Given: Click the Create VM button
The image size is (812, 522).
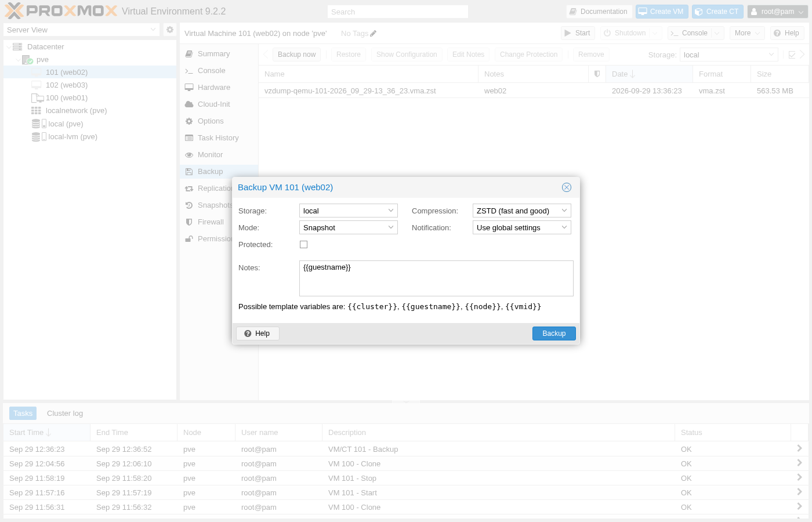Looking at the screenshot, I should (x=662, y=12).
